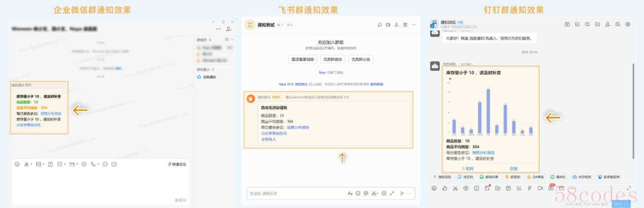The width and height of the screenshot is (644, 208).
Task: Click the folder icon in DingTalk header
Action: coord(597,24)
